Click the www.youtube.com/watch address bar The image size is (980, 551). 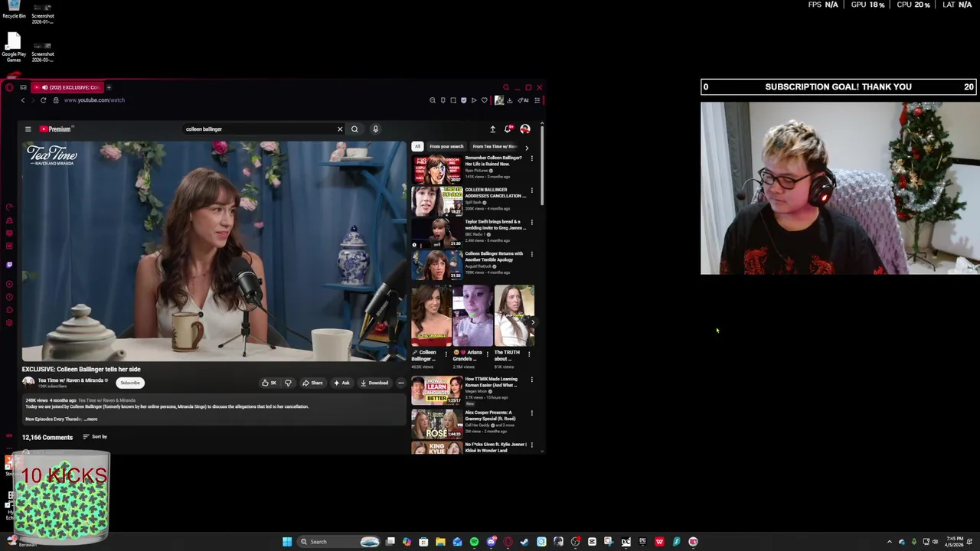click(x=94, y=100)
